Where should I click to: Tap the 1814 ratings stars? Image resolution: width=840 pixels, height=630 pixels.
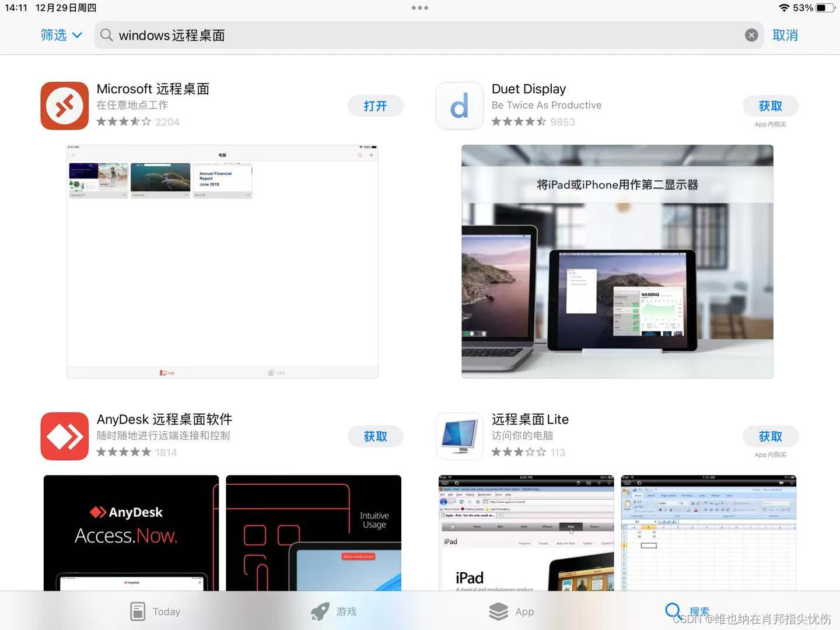pos(124,452)
